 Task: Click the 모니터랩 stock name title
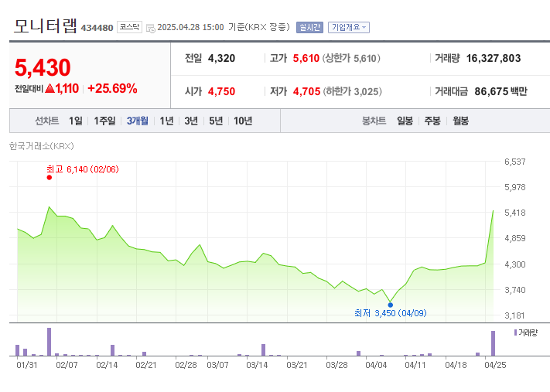point(45,26)
